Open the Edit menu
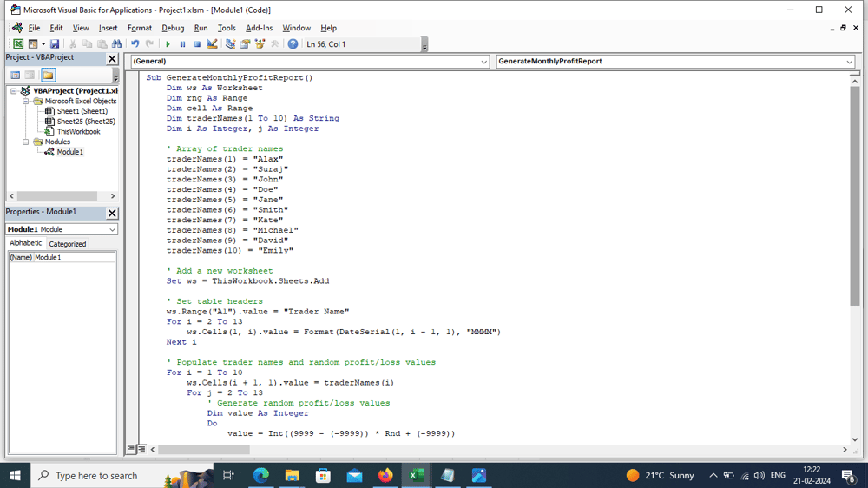 (x=56, y=28)
